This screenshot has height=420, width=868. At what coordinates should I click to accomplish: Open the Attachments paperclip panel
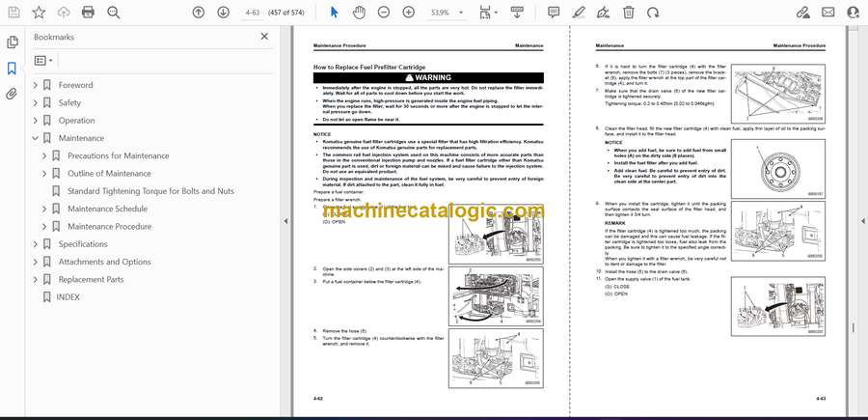[x=12, y=94]
